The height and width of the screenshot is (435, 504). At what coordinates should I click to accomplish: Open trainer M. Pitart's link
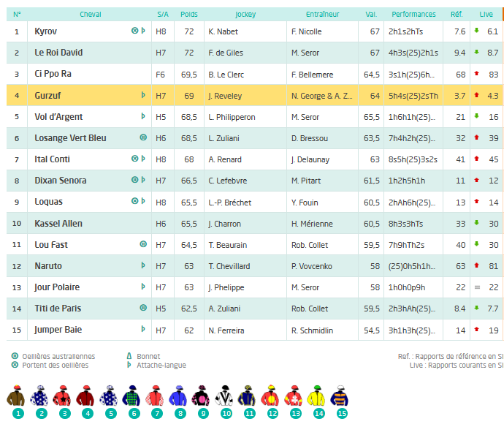(x=307, y=181)
